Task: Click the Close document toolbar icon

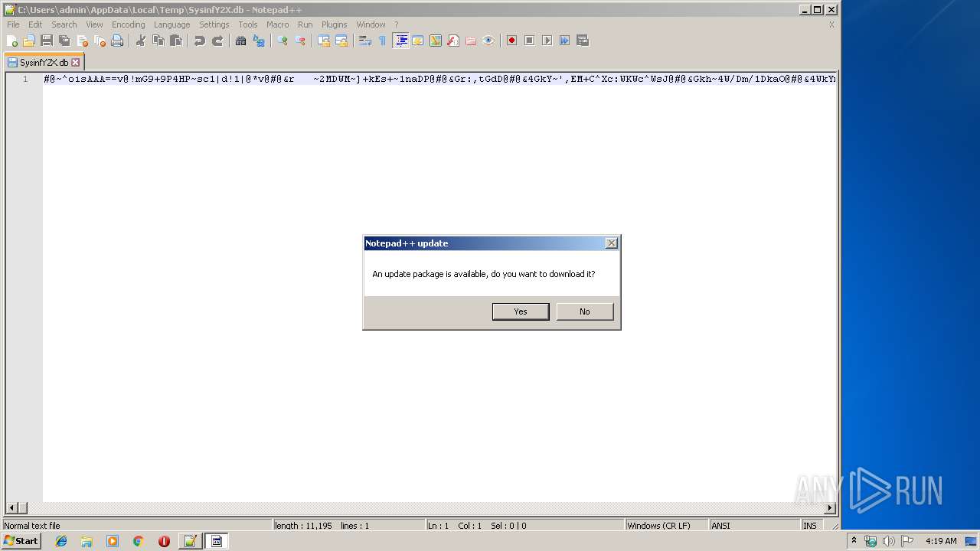Action: (x=82, y=41)
